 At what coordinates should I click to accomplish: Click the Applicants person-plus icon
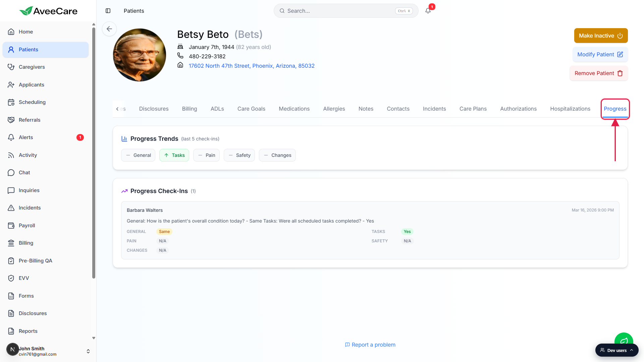tap(11, 85)
